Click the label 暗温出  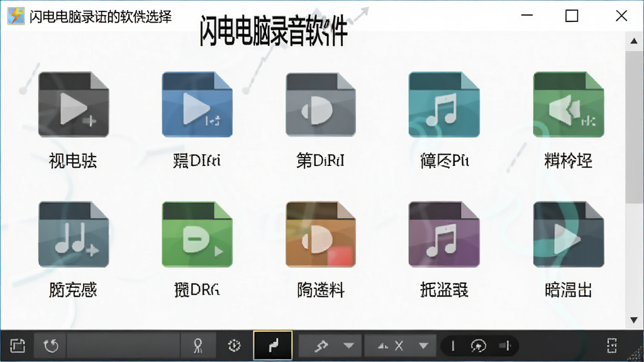point(569,290)
